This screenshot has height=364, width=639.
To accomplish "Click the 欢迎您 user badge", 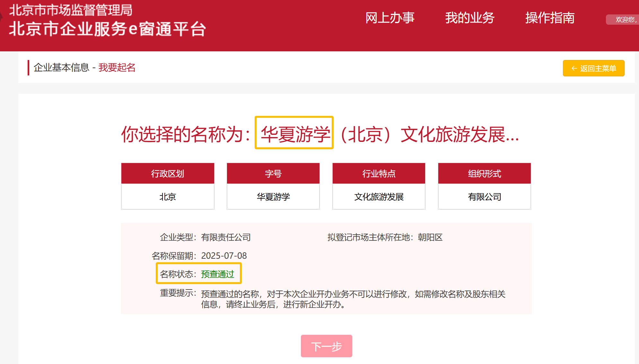I will point(623,20).
